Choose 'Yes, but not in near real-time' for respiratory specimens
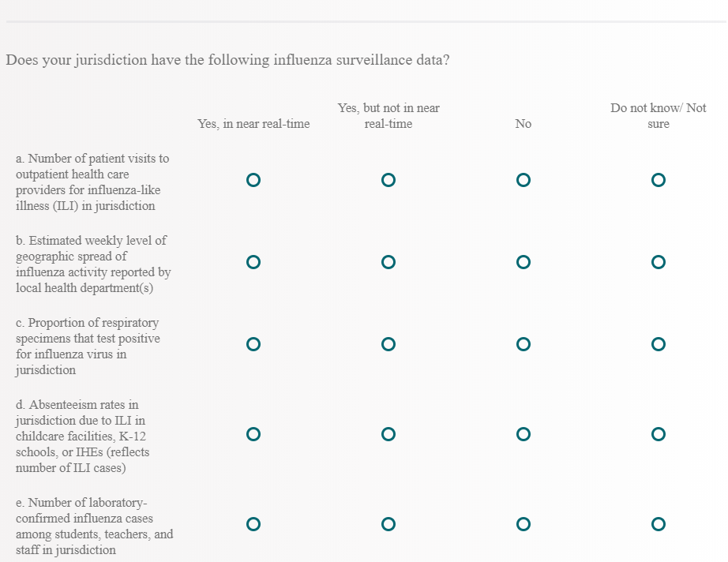 (388, 344)
